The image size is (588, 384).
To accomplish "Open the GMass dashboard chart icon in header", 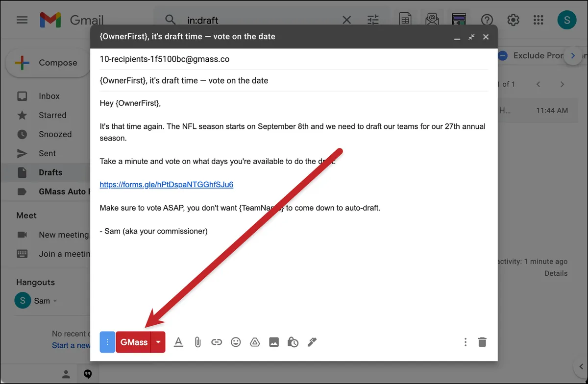I will pos(459,20).
